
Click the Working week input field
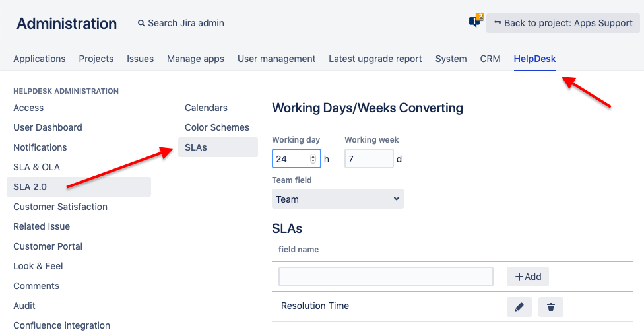coord(368,159)
